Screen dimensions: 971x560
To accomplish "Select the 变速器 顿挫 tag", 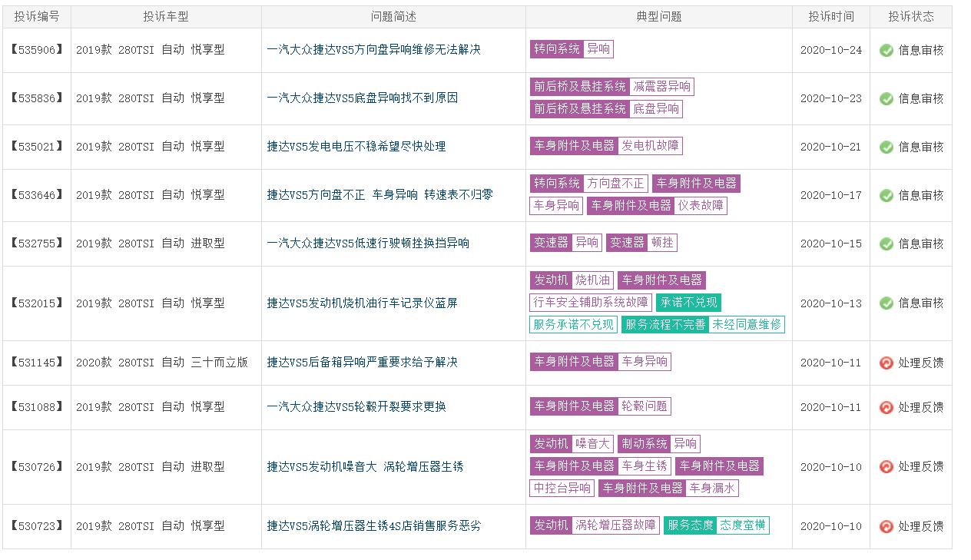I will point(641,243).
